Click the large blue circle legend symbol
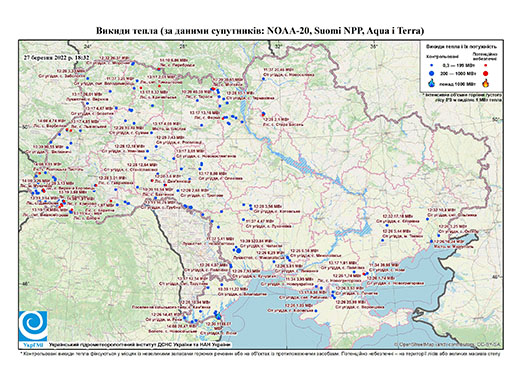520x368 pixels. (x=432, y=73)
